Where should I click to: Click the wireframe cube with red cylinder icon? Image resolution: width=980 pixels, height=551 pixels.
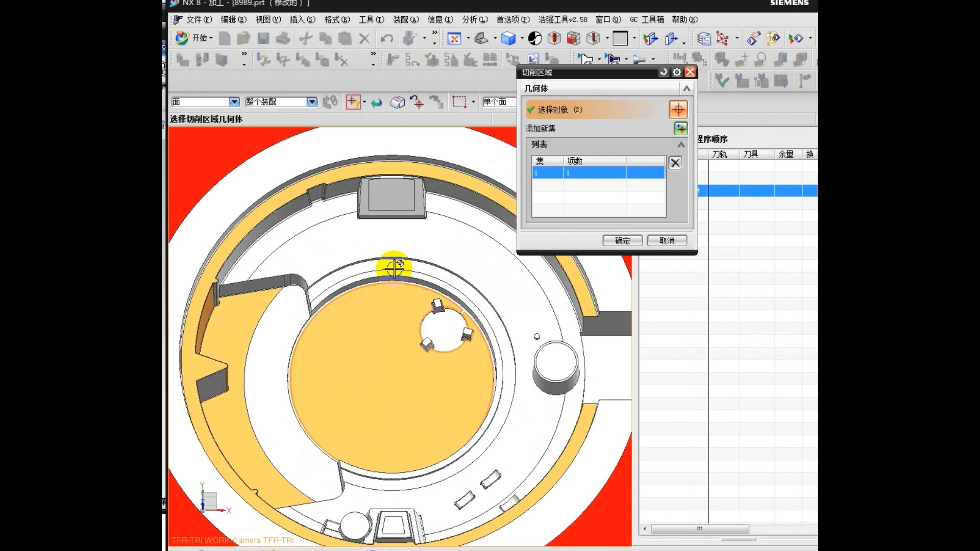click(x=554, y=38)
